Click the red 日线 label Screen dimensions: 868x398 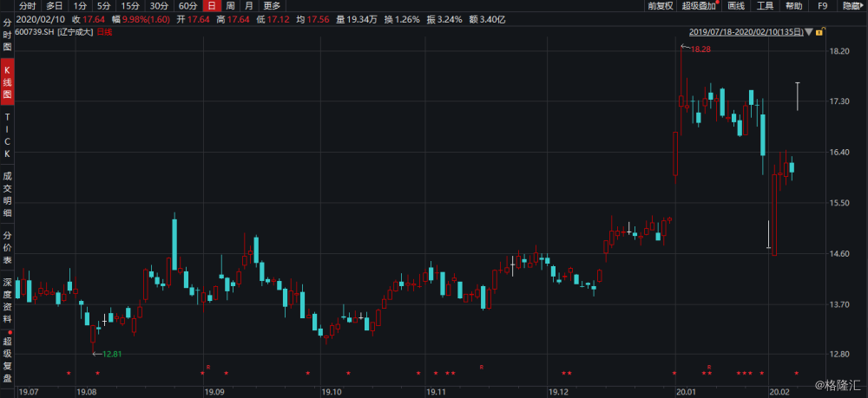[x=104, y=32]
